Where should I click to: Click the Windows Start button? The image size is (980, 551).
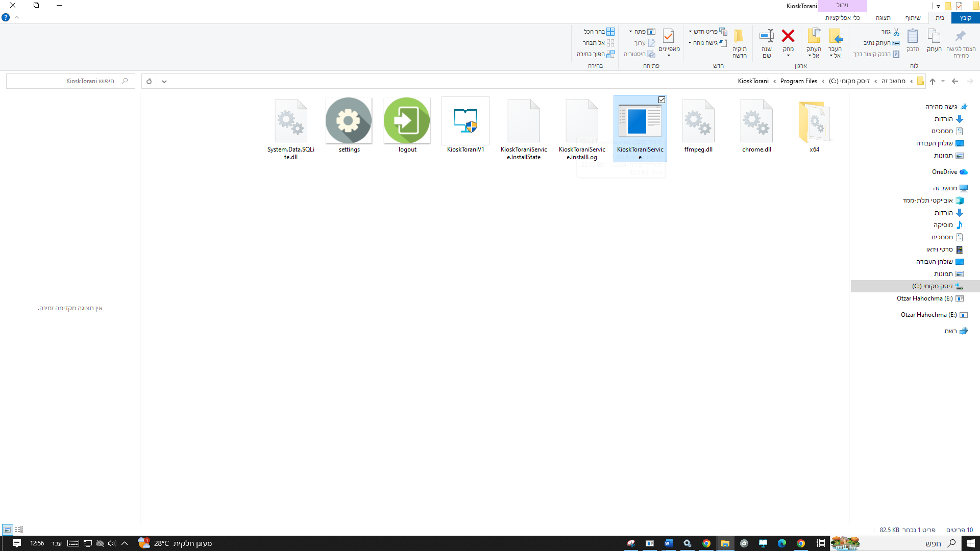tap(970, 543)
